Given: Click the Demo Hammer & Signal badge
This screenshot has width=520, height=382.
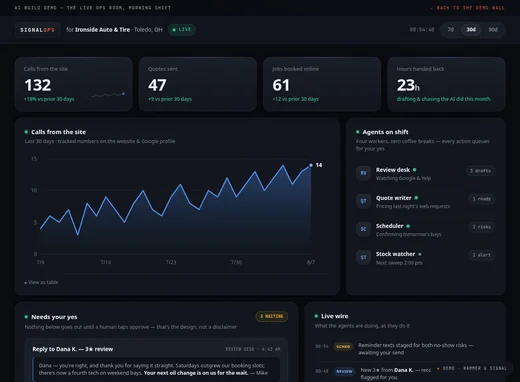Looking at the screenshot, I should point(472,368).
